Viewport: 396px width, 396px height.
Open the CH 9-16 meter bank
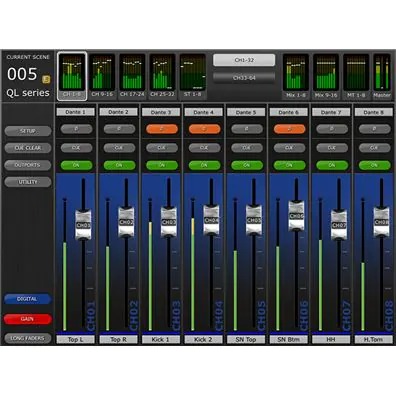102,76
